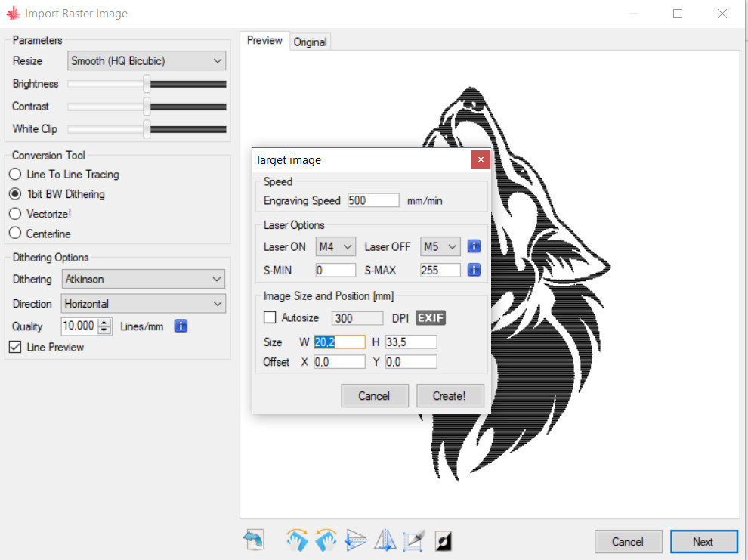This screenshot has height=560, width=748.
Task: Click Cancel in Target image dialog
Action: (x=375, y=396)
